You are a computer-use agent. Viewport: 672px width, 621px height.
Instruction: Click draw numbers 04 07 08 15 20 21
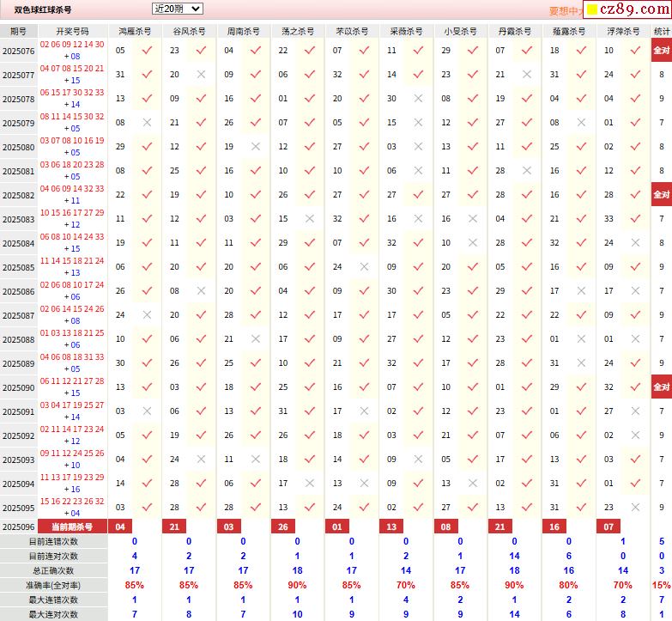[x=72, y=68]
